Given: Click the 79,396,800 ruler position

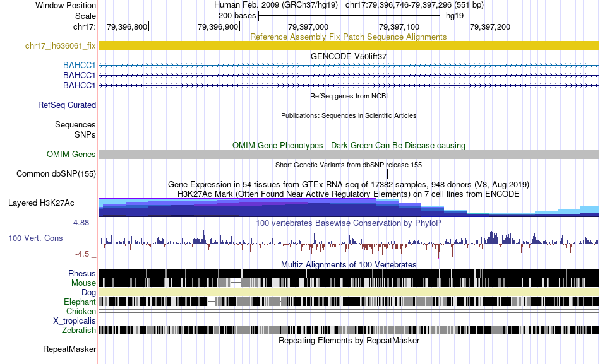Looking at the screenshot, I should [127, 26].
